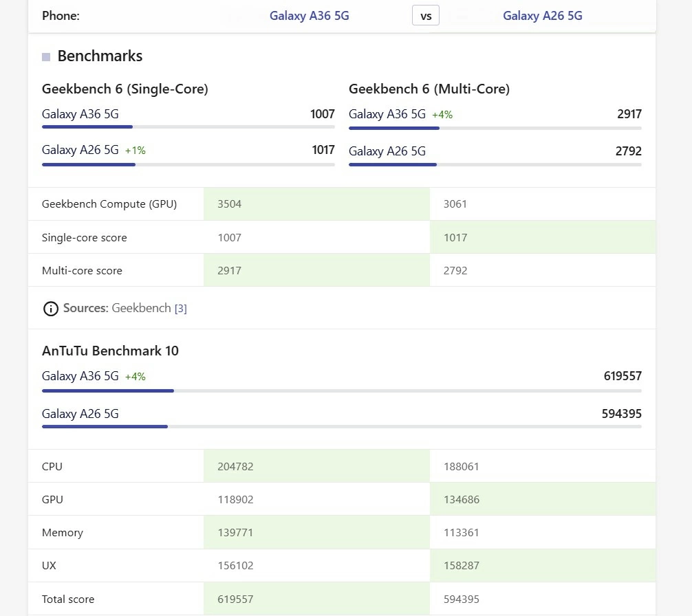The height and width of the screenshot is (616, 692).
Task: Click the Multi-core score 2917 table cell
Action: coord(316,270)
